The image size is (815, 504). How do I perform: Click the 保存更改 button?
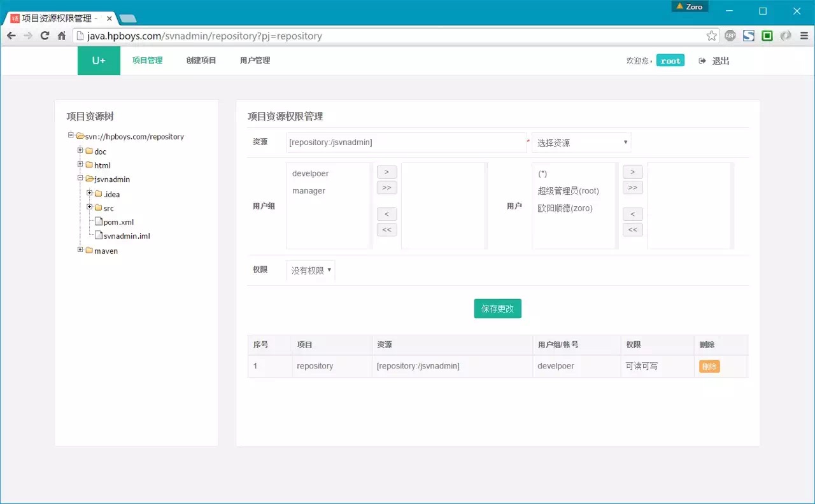(x=498, y=309)
